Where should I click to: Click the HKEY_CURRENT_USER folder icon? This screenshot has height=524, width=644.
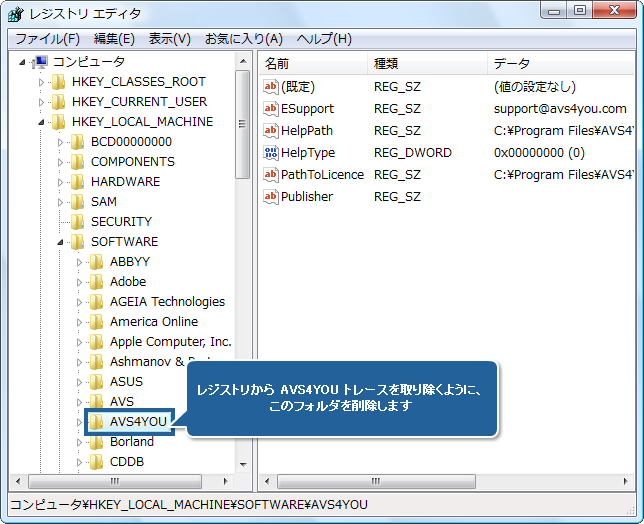pyautogui.click(x=58, y=102)
